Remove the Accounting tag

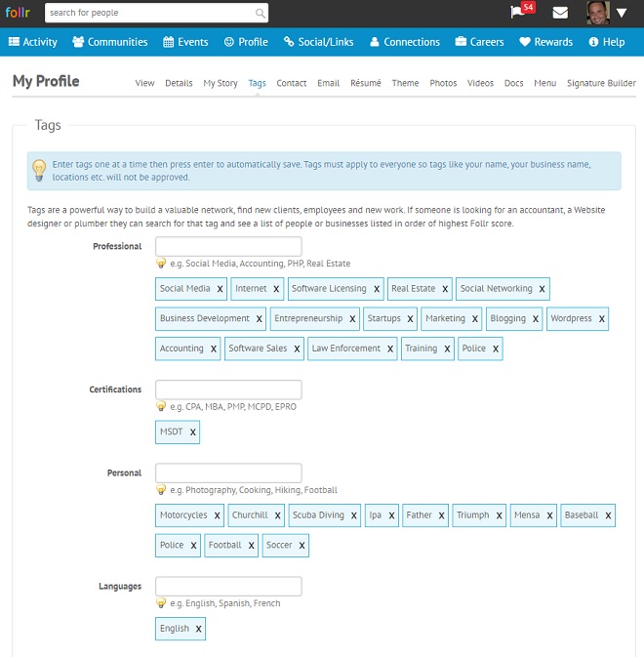214,349
